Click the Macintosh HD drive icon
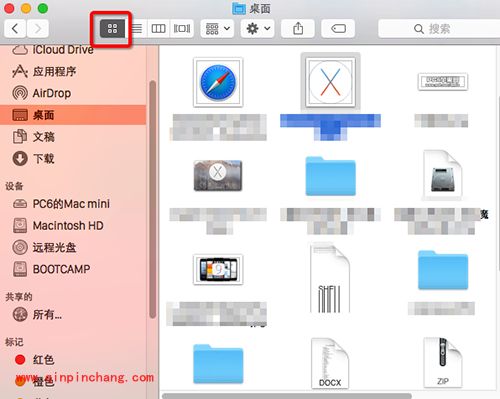This screenshot has height=399, width=500. [20, 226]
